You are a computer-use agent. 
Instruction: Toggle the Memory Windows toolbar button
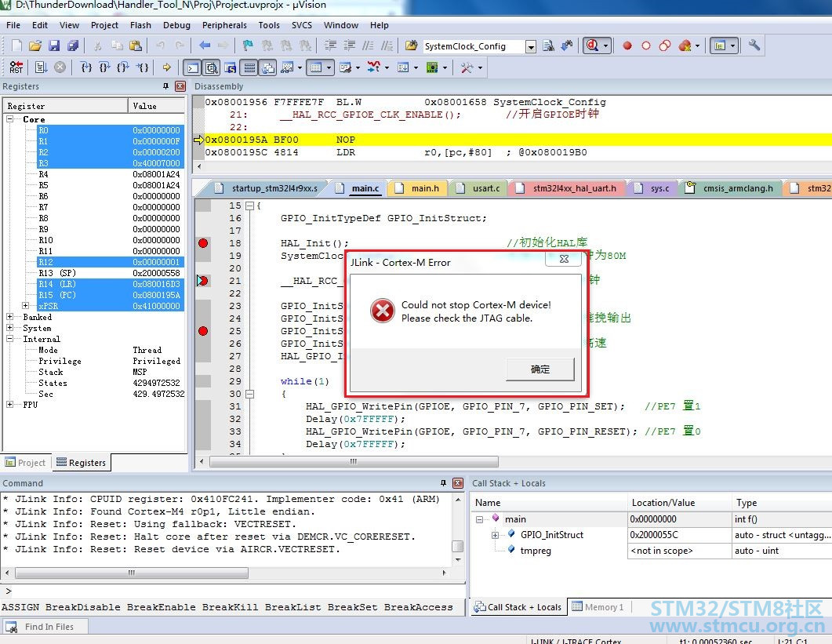pos(316,68)
